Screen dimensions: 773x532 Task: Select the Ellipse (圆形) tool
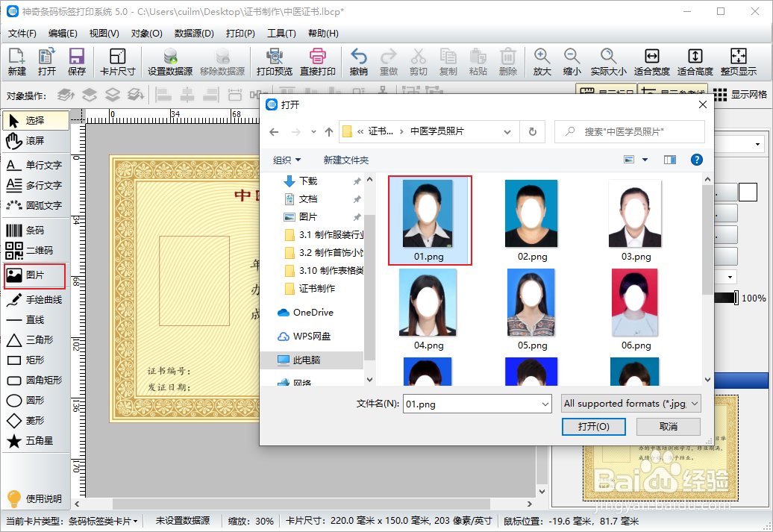click(x=36, y=401)
